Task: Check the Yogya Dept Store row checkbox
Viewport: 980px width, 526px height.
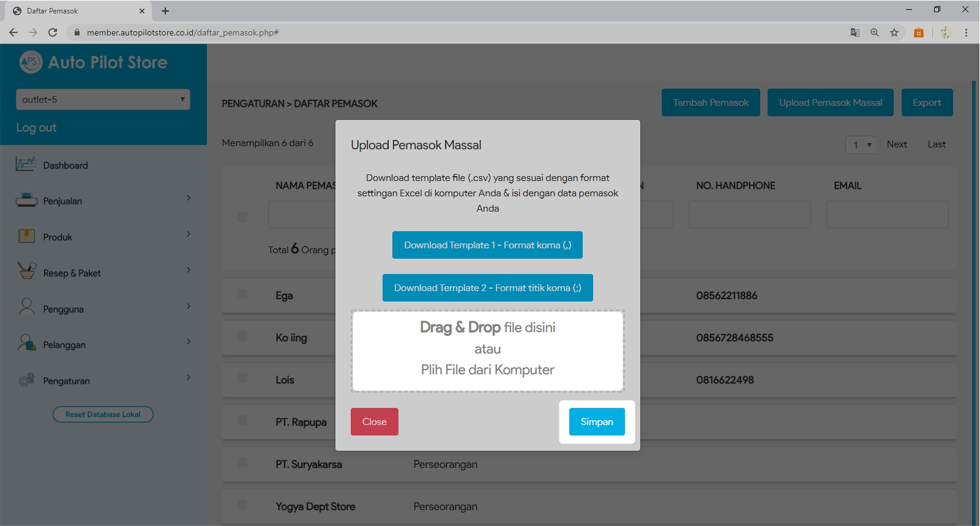Action: [x=242, y=505]
